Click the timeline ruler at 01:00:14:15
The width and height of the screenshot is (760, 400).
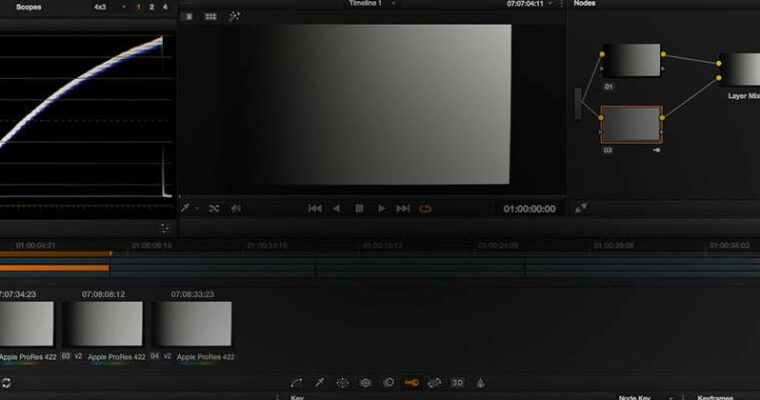tap(267, 245)
